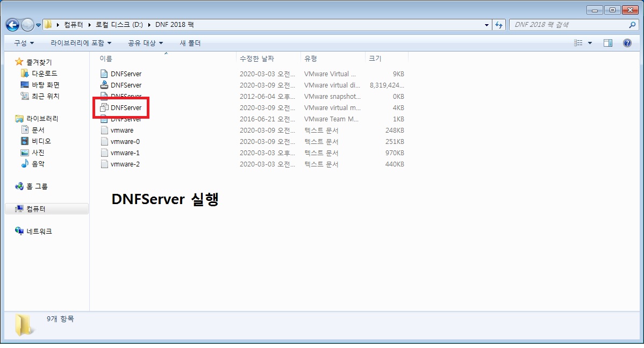Click the 새 폴더 button
This screenshot has width=644, height=348.
(x=190, y=43)
